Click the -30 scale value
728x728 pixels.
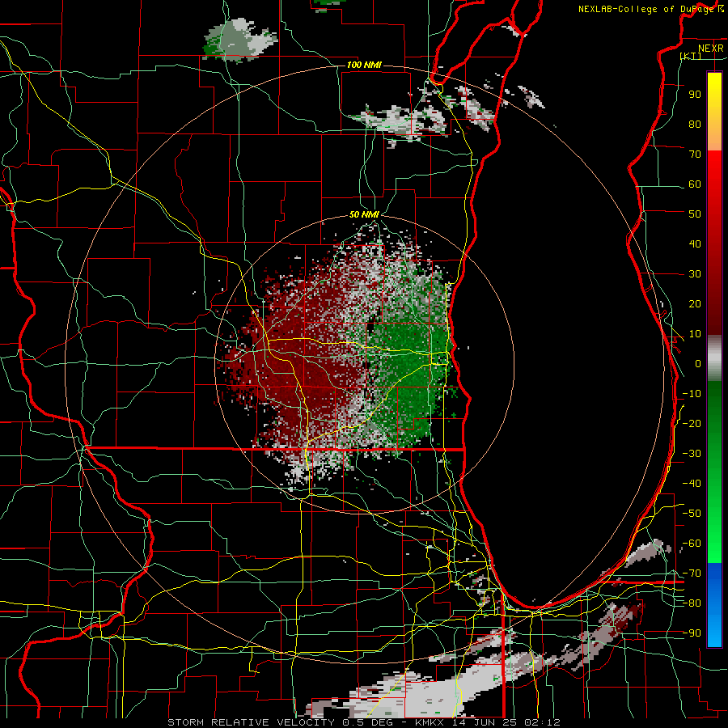692,454
